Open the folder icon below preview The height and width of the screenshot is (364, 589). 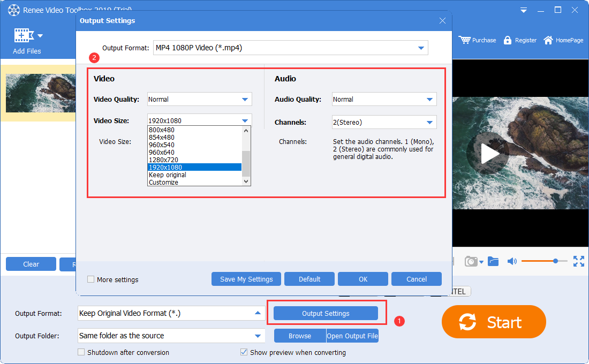[x=493, y=261]
